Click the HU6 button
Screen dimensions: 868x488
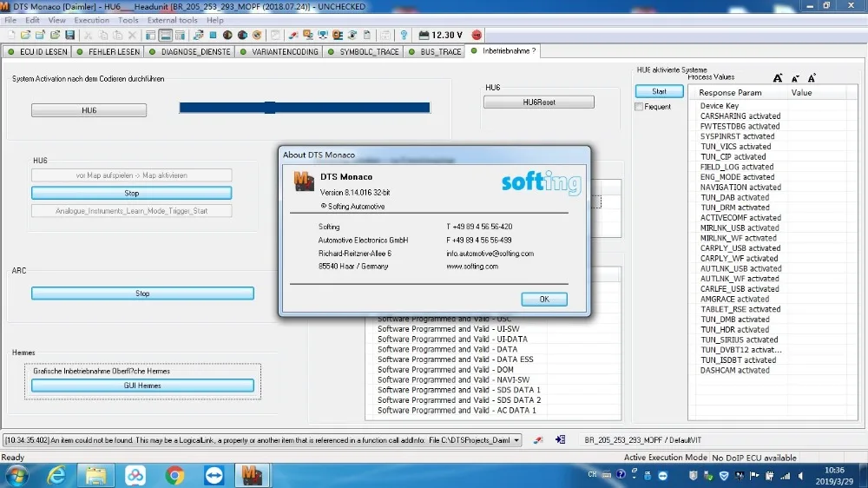[89, 110]
